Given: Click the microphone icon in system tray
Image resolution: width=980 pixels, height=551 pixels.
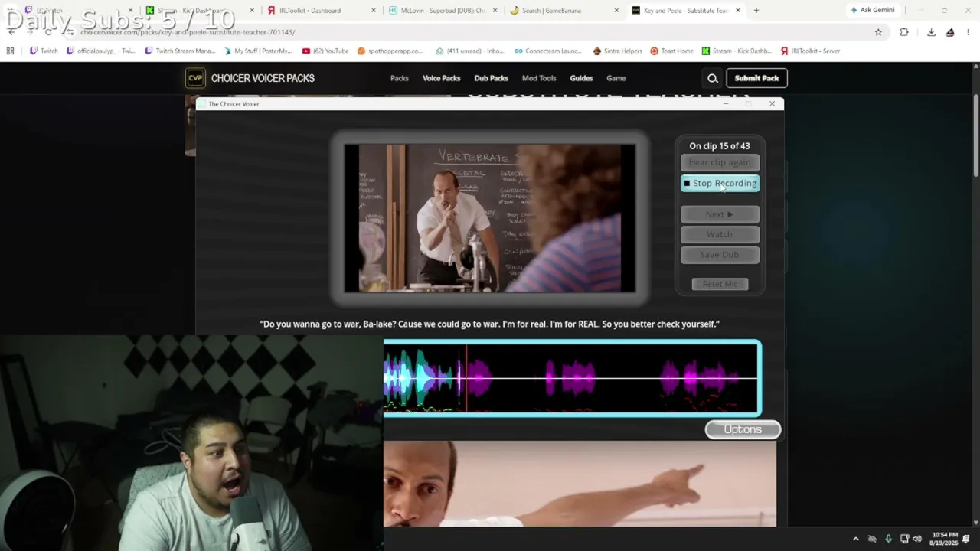Looking at the screenshot, I should (888, 539).
